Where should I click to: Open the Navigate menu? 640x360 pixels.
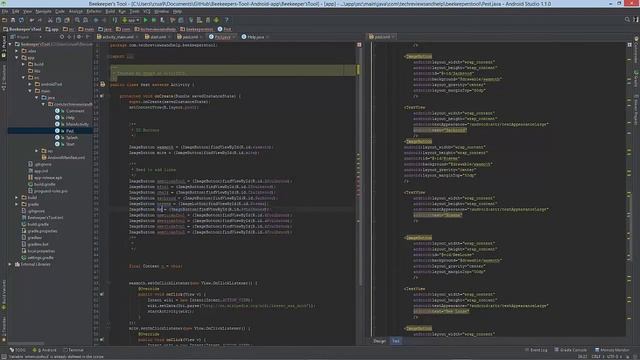tap(43, 11)
